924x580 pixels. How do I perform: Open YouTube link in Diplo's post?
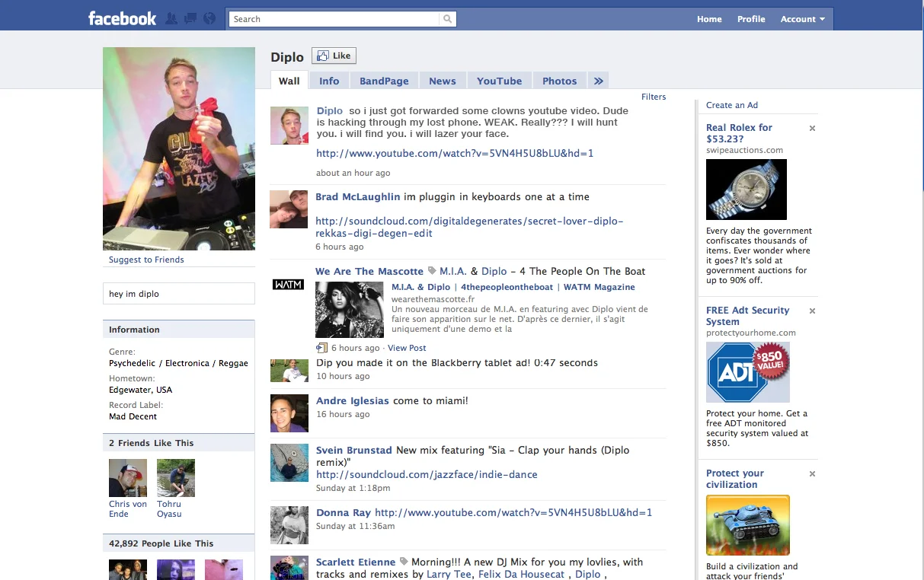coord(455,154)
